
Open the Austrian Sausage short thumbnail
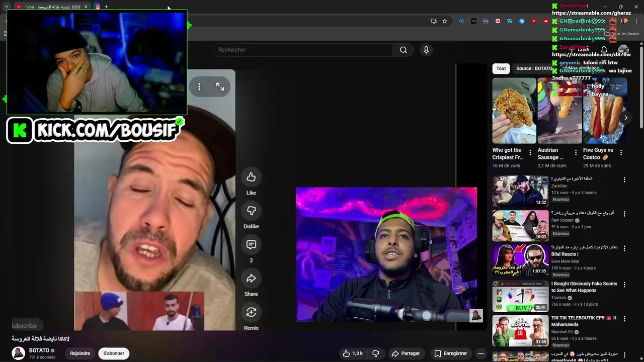[x=559, y=111]
